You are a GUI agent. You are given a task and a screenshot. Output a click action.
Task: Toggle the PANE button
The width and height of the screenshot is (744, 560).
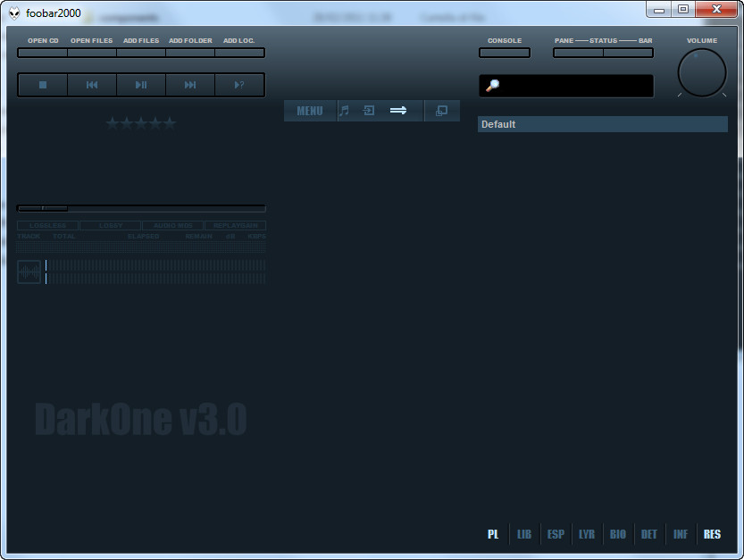pos(578,53)
